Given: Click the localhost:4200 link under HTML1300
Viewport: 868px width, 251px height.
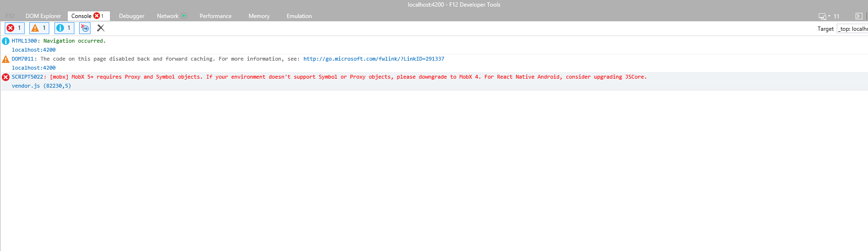Looking at the screenshot, I should [x=34, y=50].
